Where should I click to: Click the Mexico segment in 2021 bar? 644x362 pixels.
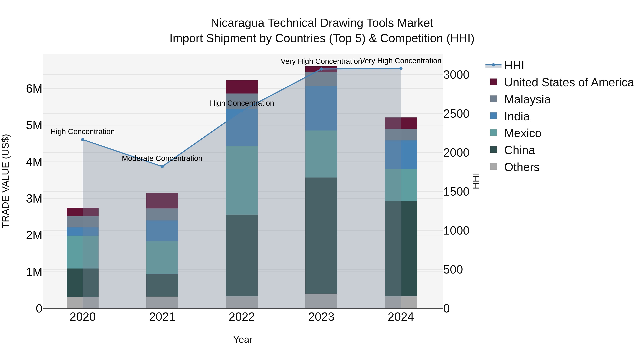(x=162, y=258)
